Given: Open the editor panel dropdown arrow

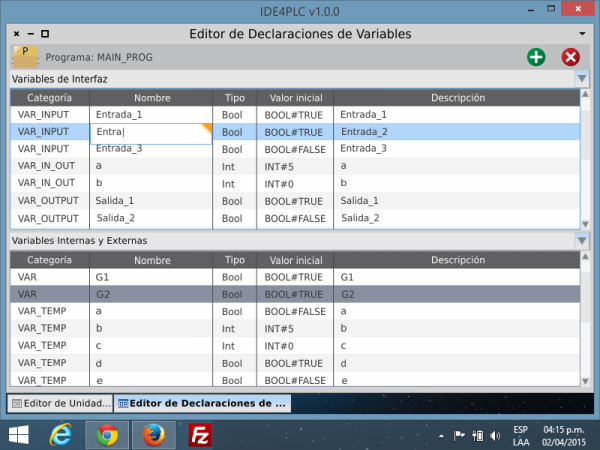Looking at the screenshot, I should click(582, 34).
